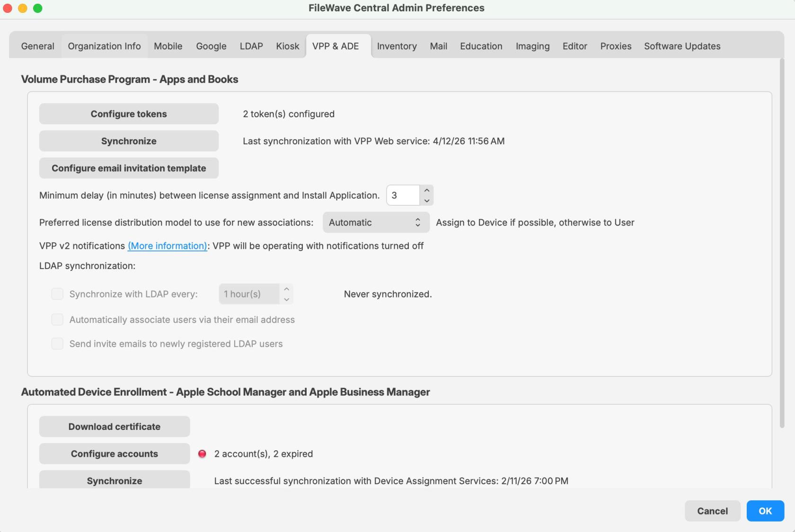This screenshot has width=795, height=532.
Task: Increment the LDAP synchronization hours value
Action: pyautogui.click(x=286, y=289)
